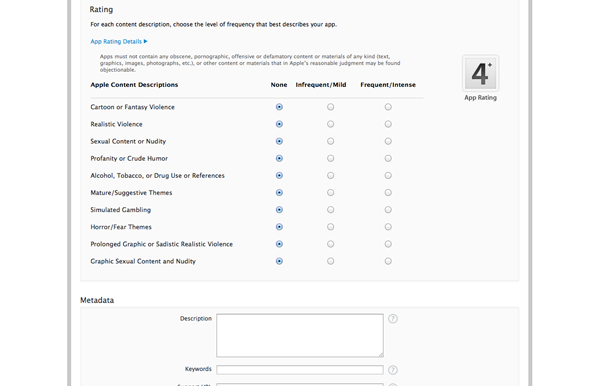Screen dimensions: 600x386
Task: Click the 'Rating' section heading
Action: tap(101, 10)
